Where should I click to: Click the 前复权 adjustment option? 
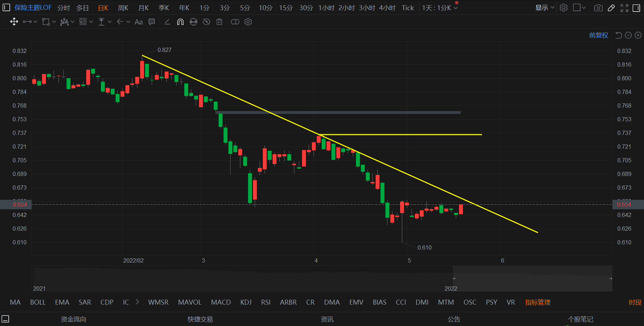click(598, 35)
